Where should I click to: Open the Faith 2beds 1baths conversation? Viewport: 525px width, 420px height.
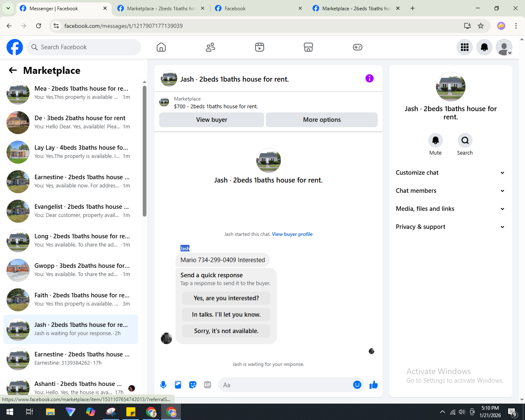point(71,300)
